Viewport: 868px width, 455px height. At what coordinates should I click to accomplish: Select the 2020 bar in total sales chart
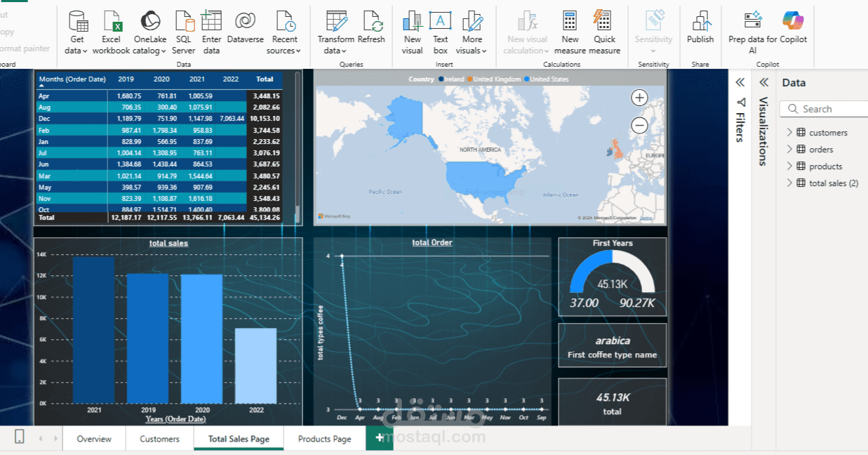[x=201, y=339]
